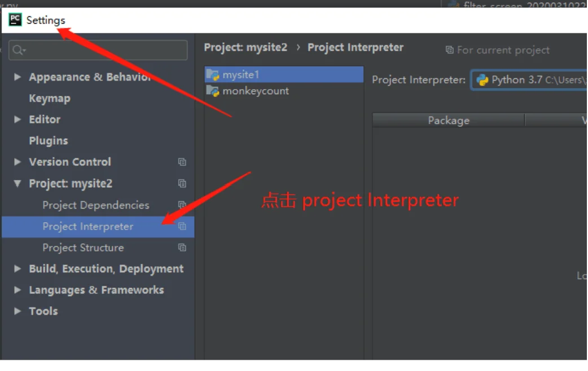Select Build, Execution, Deployment settings
Viewport: 588px width, 371px height.
tap(106, 269)
